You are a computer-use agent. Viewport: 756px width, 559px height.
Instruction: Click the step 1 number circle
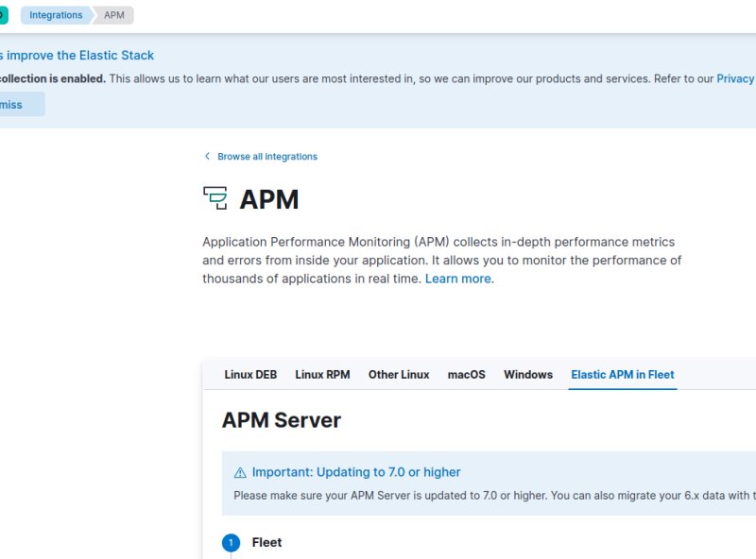[x=231, y=543]
